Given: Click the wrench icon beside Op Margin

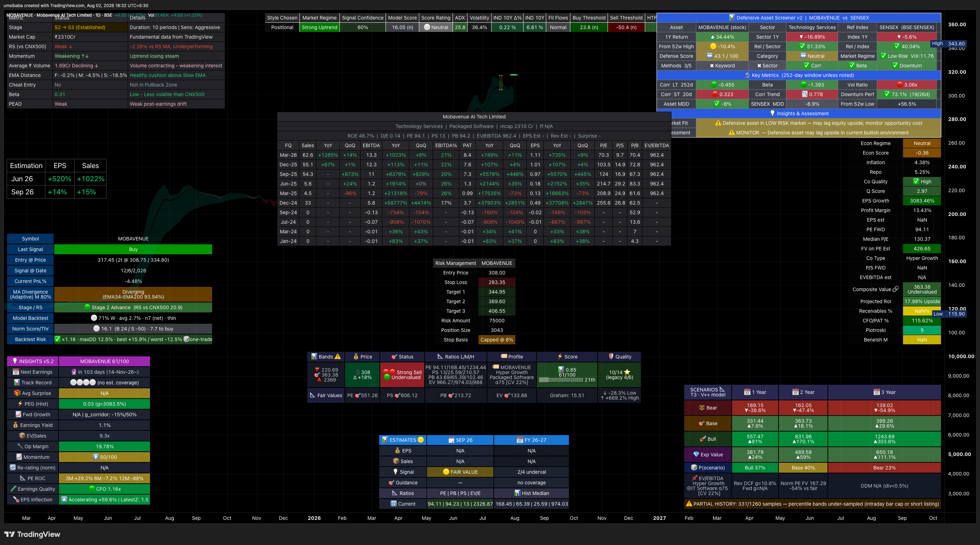Looking at the screenshot, I should (x=20, y=446).
